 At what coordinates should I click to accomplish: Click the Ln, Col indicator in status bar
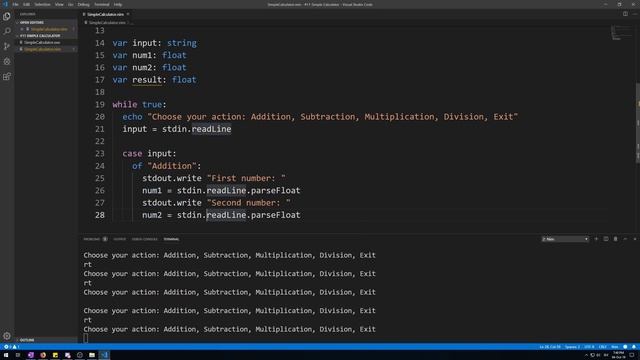pos(550,347)
